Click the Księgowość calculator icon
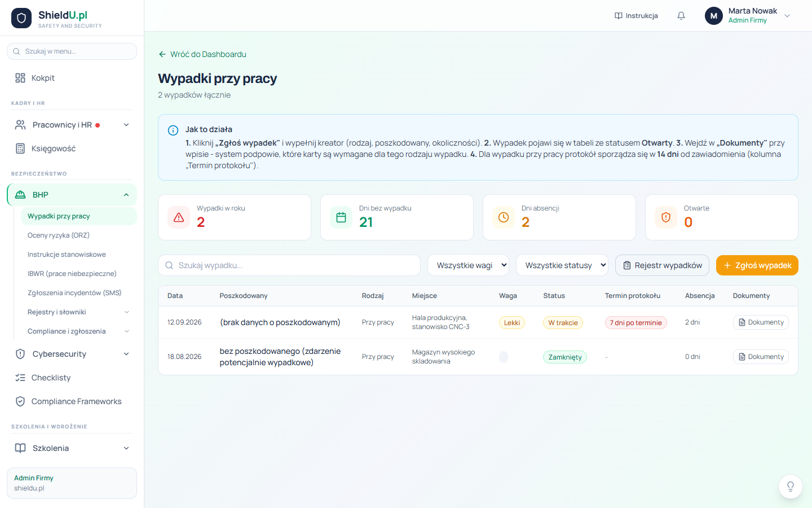812x508 pixels. pos(20,148)
